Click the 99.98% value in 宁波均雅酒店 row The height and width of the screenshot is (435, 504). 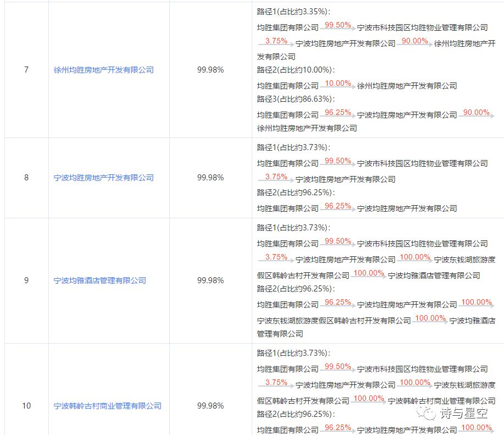(x=211, y=280)
